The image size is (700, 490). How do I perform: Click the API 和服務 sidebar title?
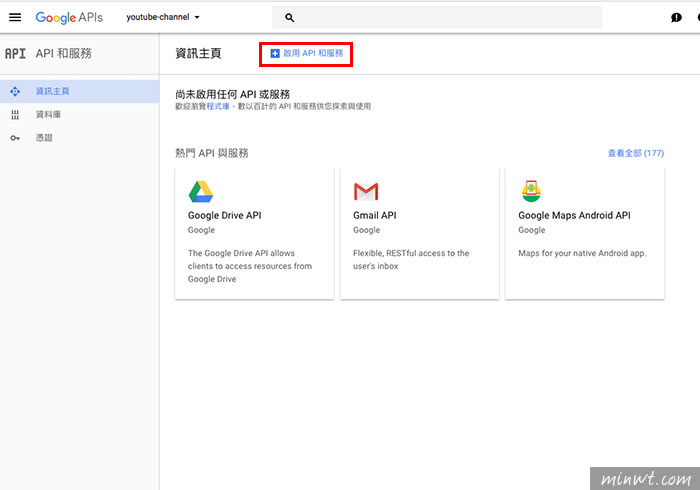point(63,54)
